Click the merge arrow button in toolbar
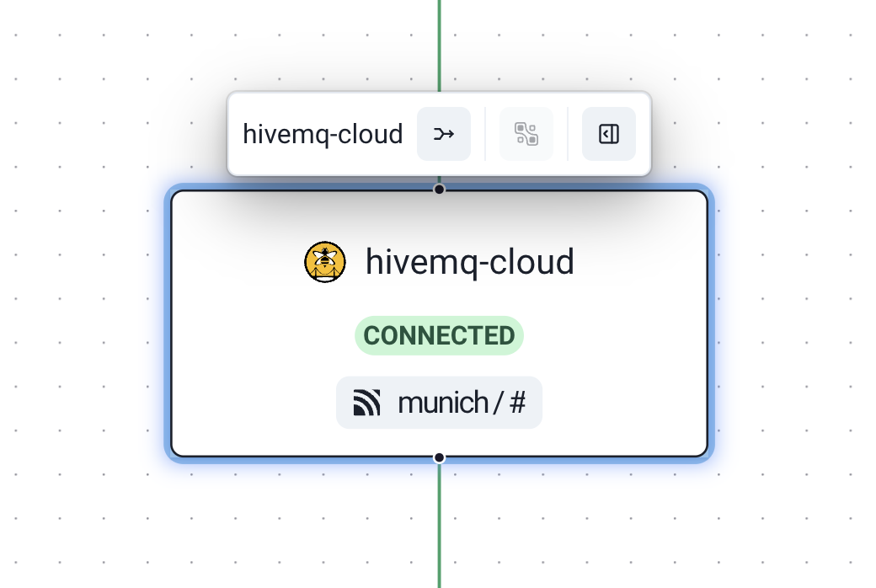The width and height of the screenshot is (876, 588). 444,134
